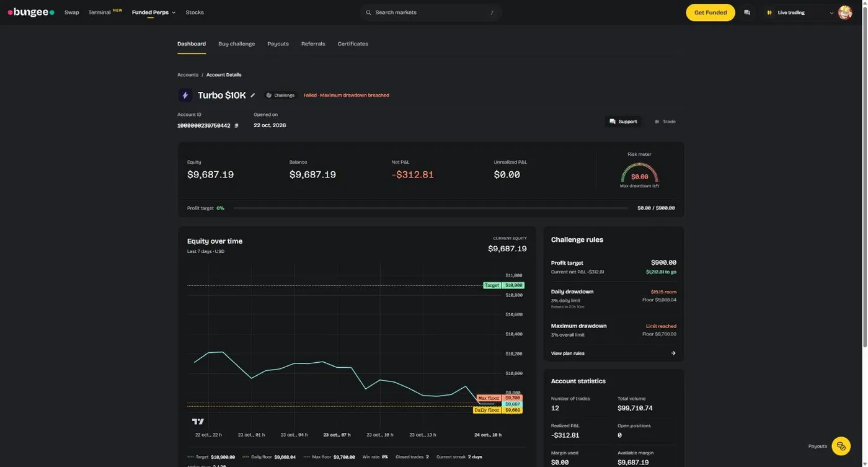The height and width of the screenshot is (467, 868).
Task: Open the floating Payouts coin button
Action: [841, 446]
